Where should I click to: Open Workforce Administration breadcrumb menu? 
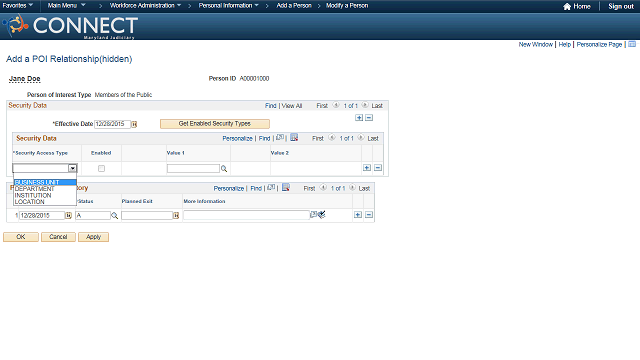pyautogui.click(x=145, y=6)
